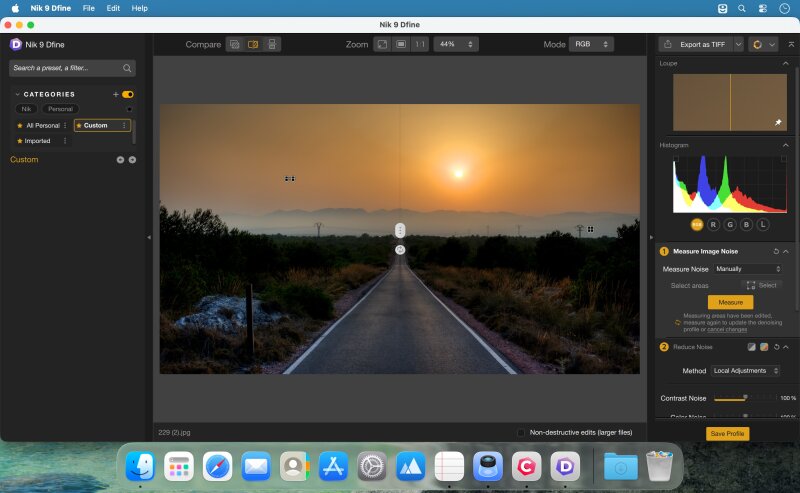Show green (G) histogram channel
Image resolution: width=800 pixels, height=493 pixels.
(x=730, y=225)
